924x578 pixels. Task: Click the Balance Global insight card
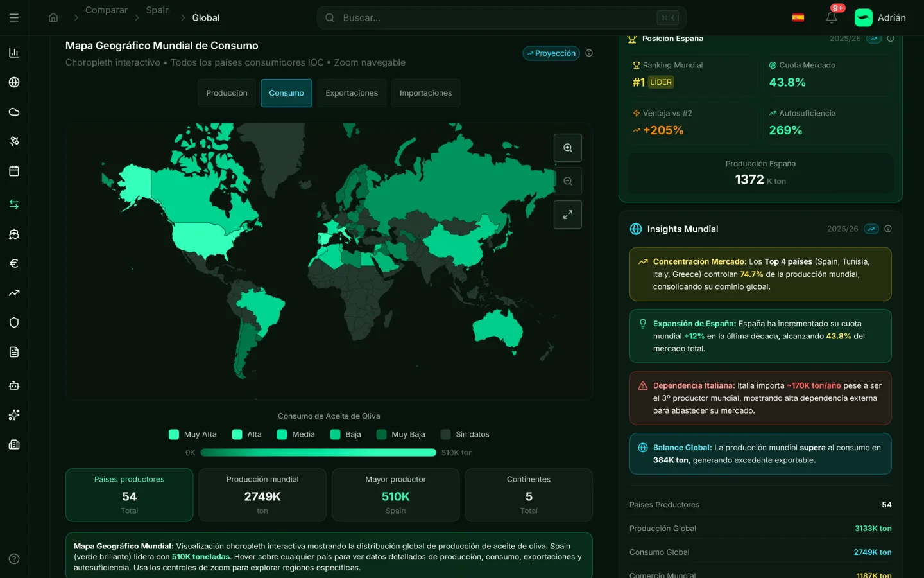pyautogui.click(x=760, y=453)
